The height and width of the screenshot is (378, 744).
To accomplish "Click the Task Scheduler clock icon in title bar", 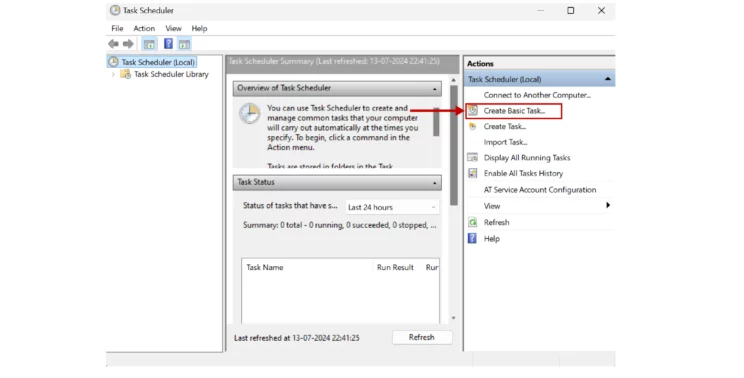I will coord(115,10).
